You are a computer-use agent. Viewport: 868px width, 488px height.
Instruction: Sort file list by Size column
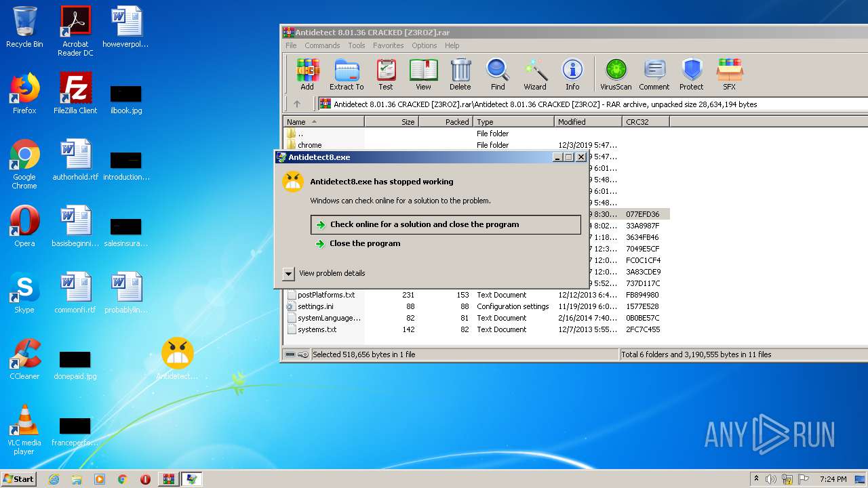pyautogui.click(x=392, y=122)
